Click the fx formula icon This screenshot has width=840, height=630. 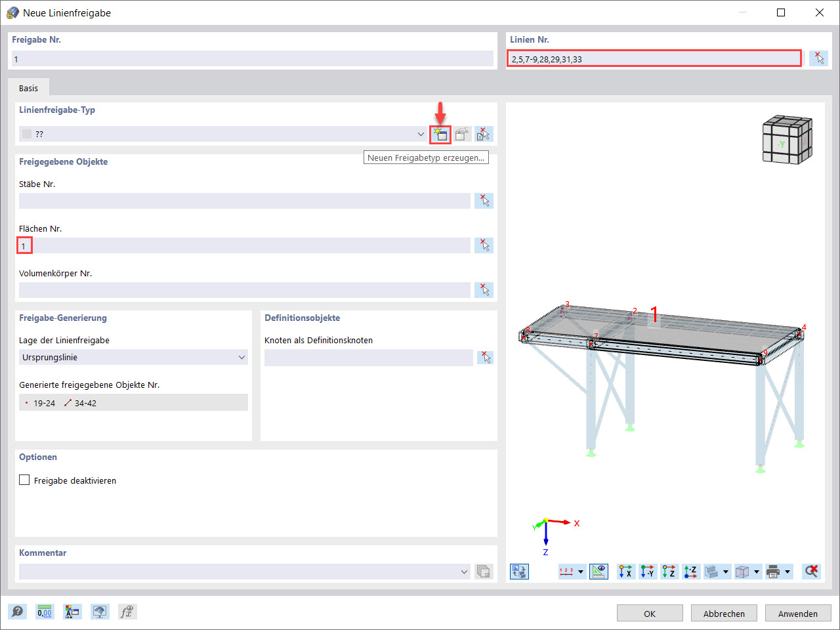tap(127, 612)
